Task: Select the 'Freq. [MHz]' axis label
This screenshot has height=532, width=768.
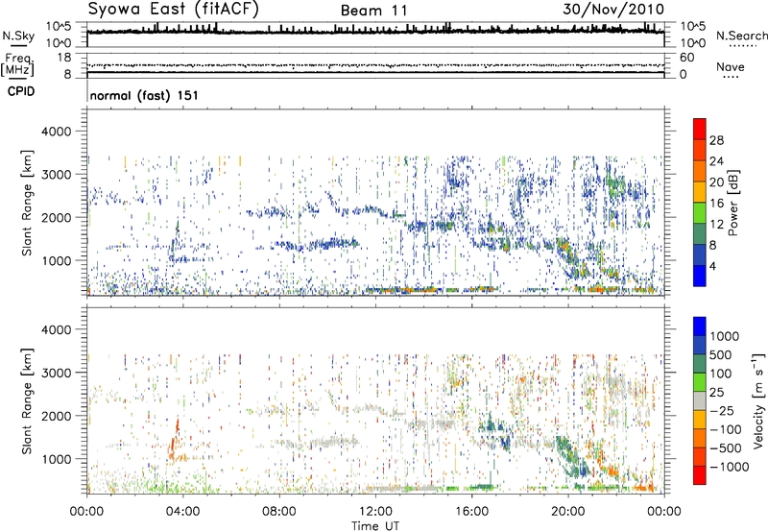Action: [x=17, y=65]
